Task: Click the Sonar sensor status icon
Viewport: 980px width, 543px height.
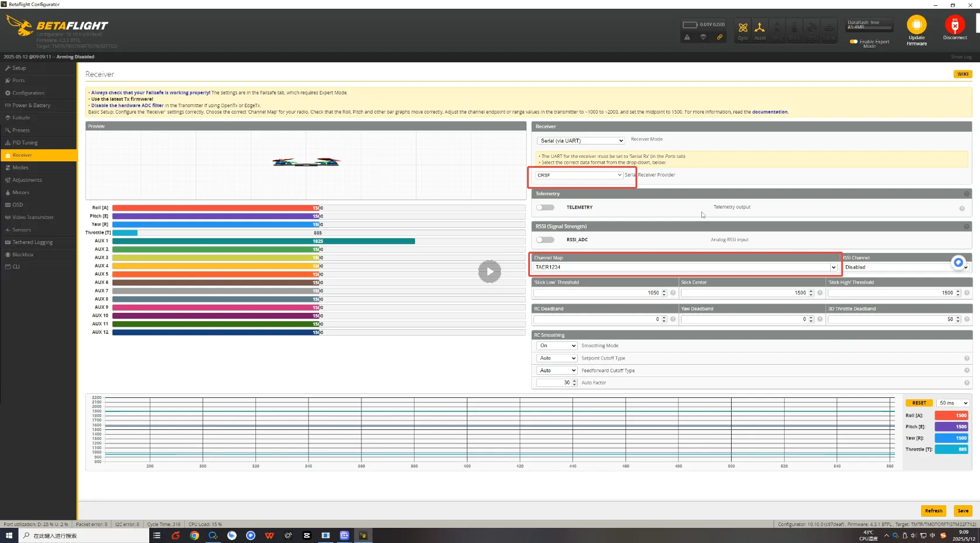Action: [x=828, y=30]
